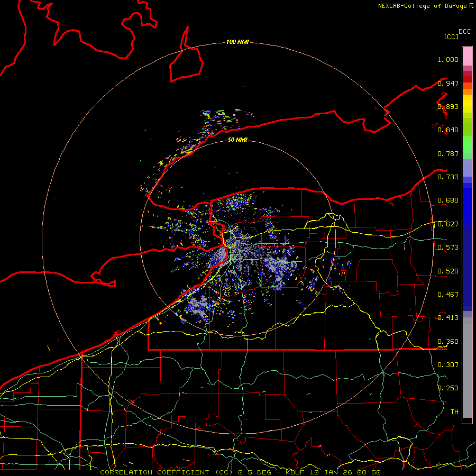Click the 0.413 scale value
This screenshot has width=476, height=476.
click(448, 318)
